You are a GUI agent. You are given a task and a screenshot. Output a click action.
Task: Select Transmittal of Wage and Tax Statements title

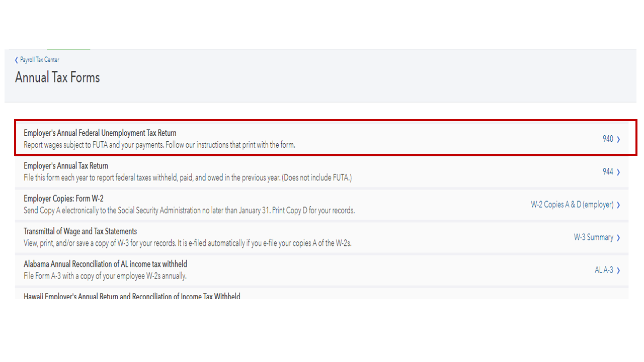(80, 231)
